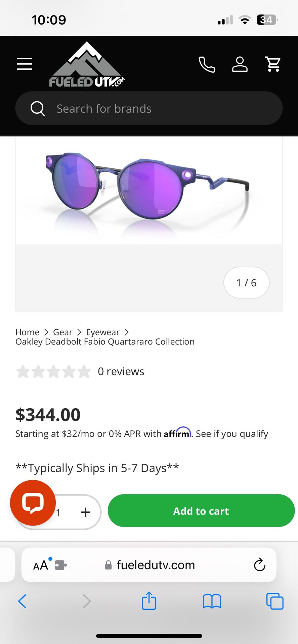The image size is (298, 644).
Task: Tap the phone call icon
Action: pyautogui.click(x=207, y=64)
